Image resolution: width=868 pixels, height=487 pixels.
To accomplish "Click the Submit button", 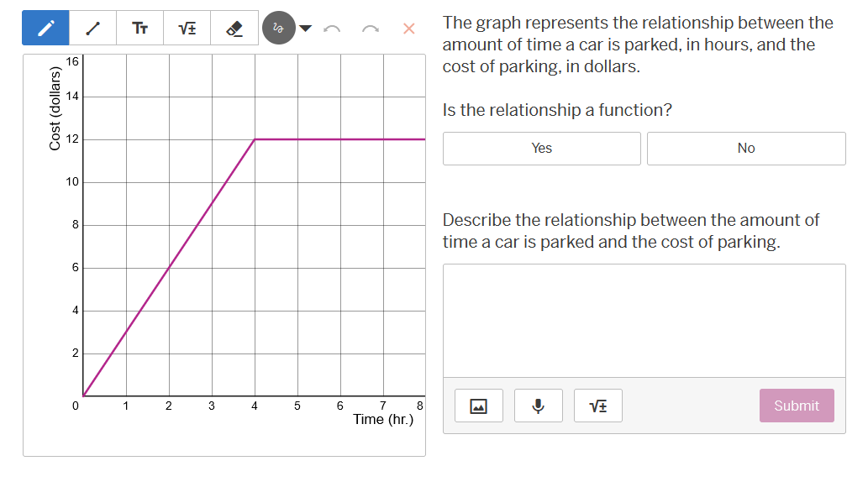I will (x=796, y=406).
